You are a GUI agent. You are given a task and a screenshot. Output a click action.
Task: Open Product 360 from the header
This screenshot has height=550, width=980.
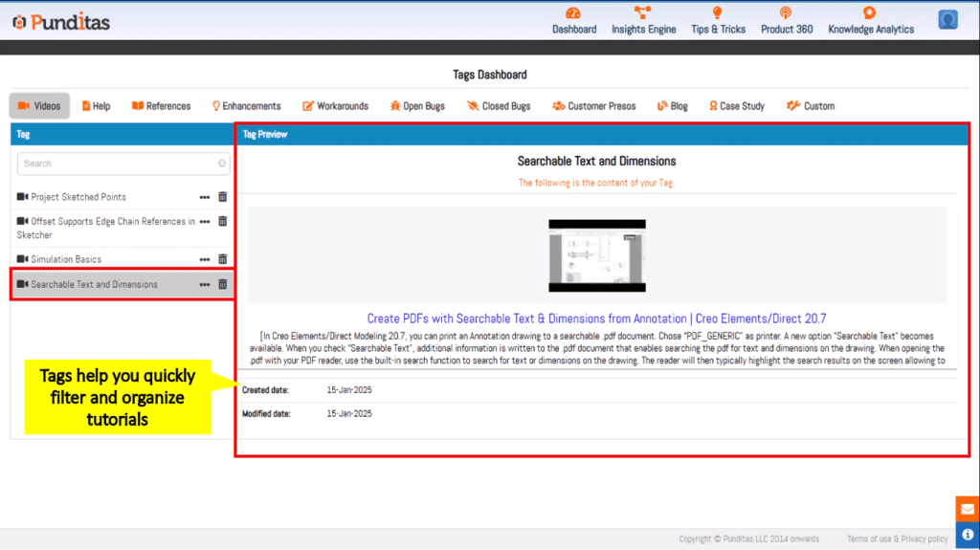(x=787, y=20)
